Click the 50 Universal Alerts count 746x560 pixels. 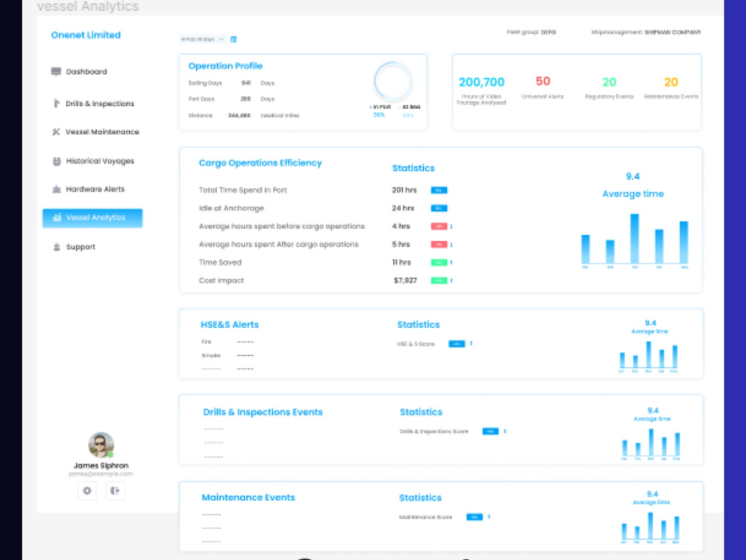pyautogui.click(x=543, y=81)
